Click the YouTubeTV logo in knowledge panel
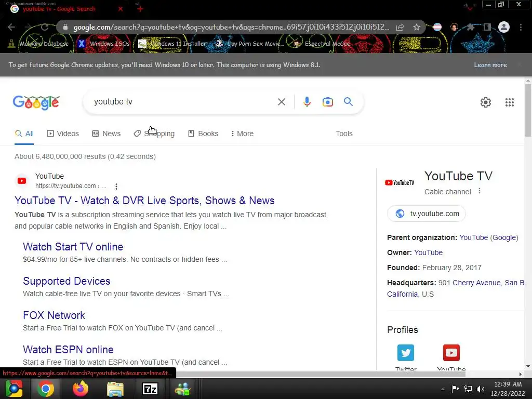 tap(400, 182)
